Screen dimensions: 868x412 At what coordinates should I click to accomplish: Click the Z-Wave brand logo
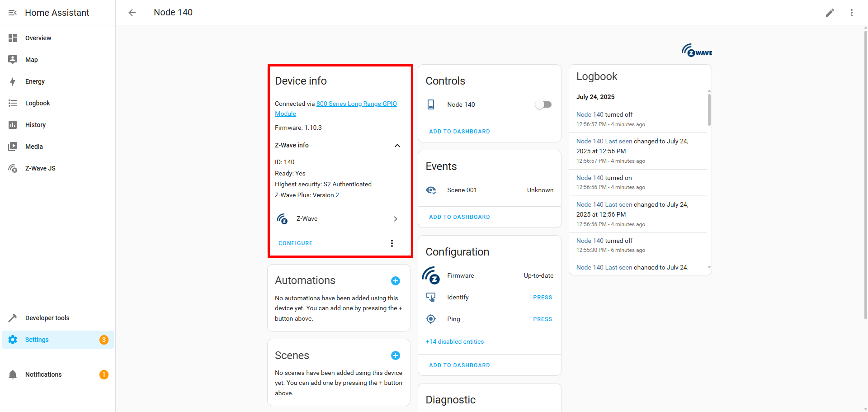pos(697,50)
